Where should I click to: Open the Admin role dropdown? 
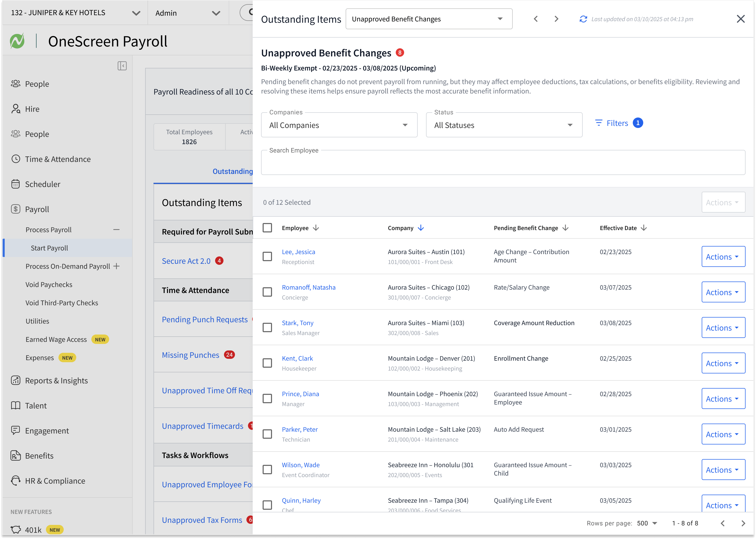[x=188, y=13]
